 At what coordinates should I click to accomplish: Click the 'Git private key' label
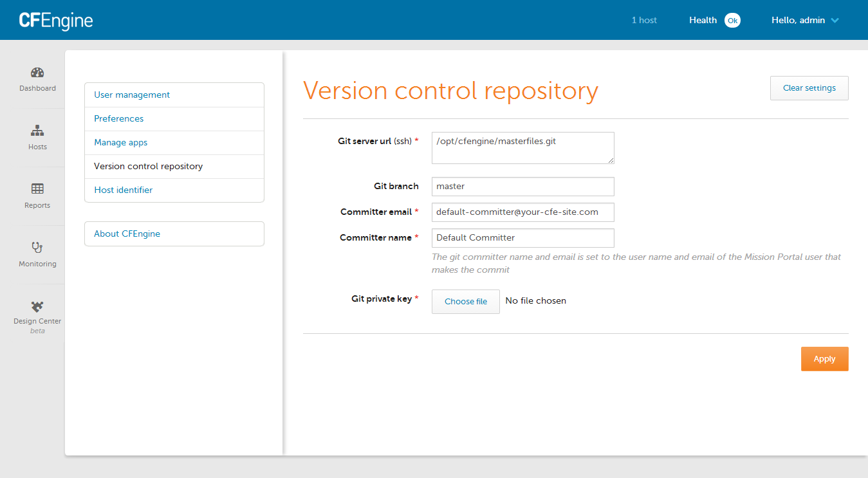(385, 299)
